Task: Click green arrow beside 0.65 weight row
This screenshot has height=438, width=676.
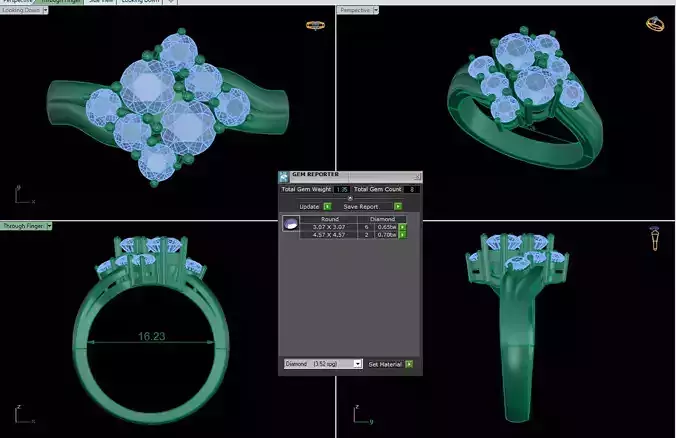Action: pos(403,227)
